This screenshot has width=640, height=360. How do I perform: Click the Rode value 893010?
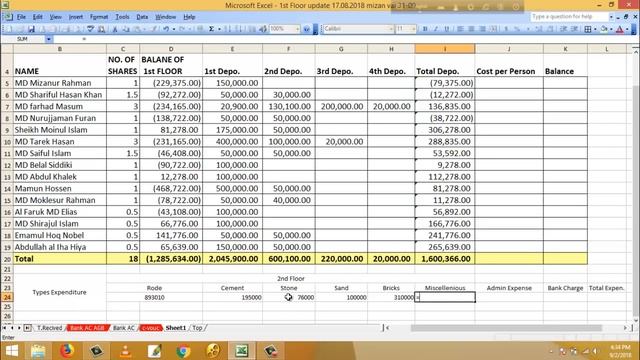point(154,298)
